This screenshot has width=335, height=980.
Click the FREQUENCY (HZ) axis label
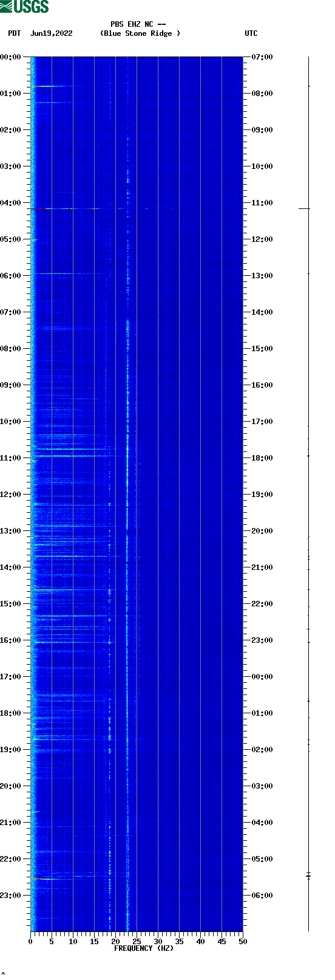coord(144,948)
